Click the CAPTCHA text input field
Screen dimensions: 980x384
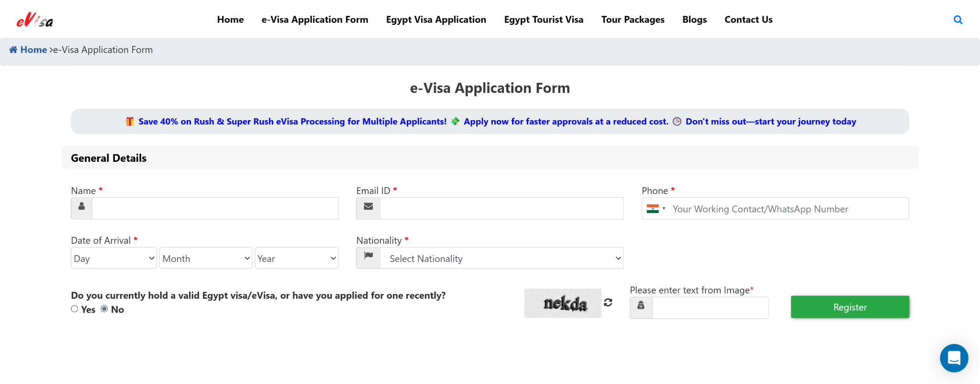710,307
